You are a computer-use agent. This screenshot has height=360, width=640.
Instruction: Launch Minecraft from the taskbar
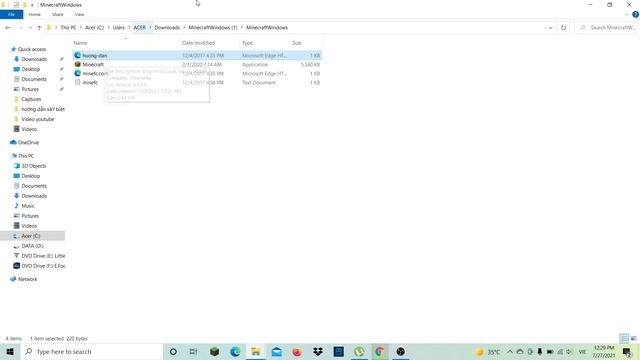click(x=214, y=352)
